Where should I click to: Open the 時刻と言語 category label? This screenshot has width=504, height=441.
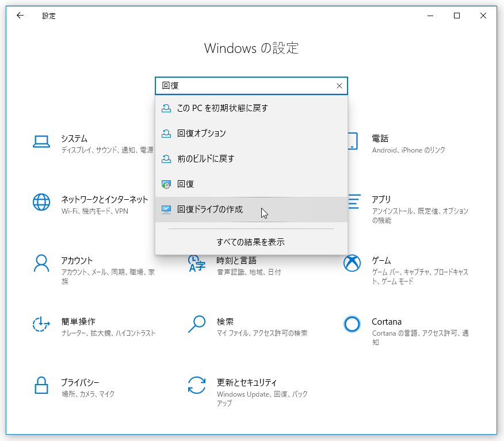click(236, 261)
